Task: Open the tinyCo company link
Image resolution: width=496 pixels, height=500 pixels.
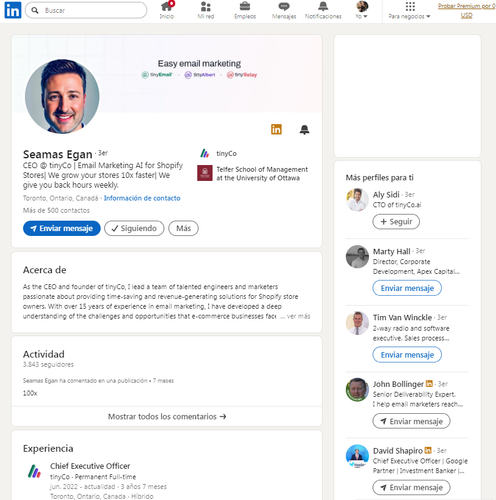Action: (227, 153)
